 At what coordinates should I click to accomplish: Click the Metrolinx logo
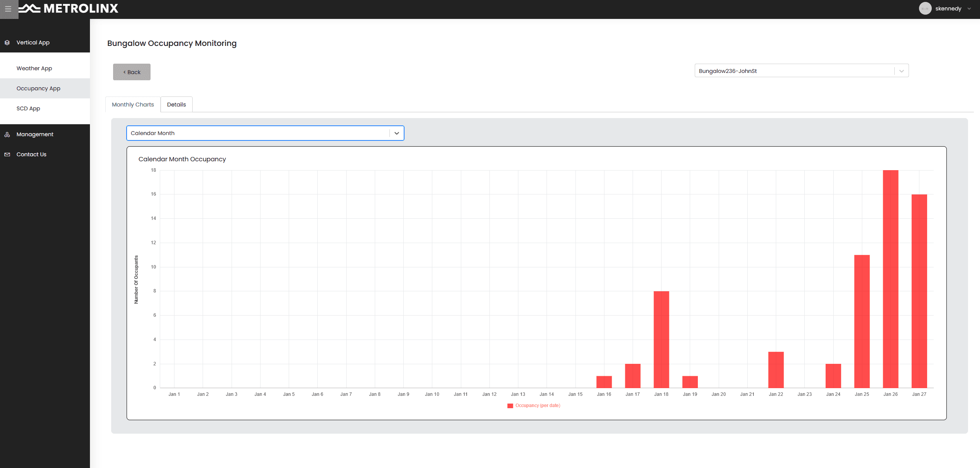[x=68, y=8]
